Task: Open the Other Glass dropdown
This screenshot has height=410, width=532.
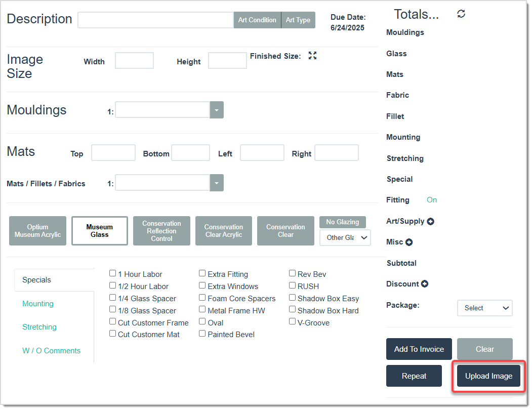Action: point(345,237)
